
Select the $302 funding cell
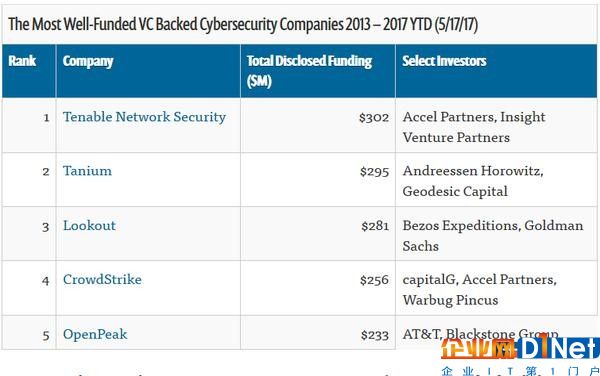tap(318, 125)
